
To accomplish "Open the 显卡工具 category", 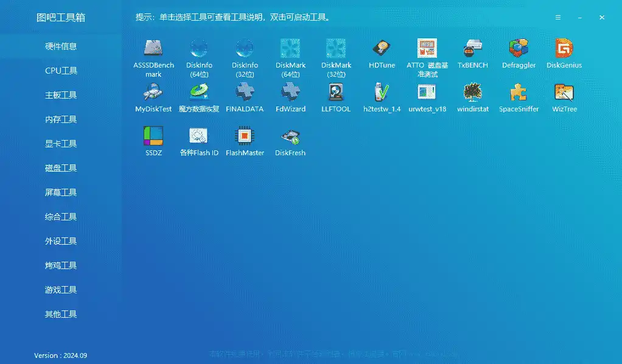I will click(61, 144).
